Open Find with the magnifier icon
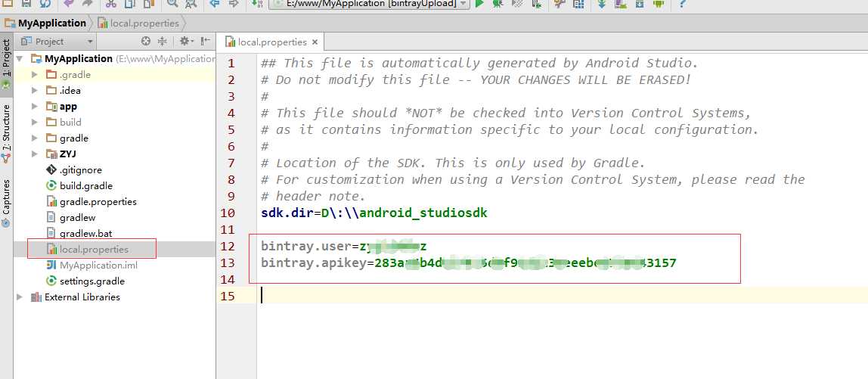The width and height of the screenshot is (868, 379). pyautogui.click(x=172, y=3)
